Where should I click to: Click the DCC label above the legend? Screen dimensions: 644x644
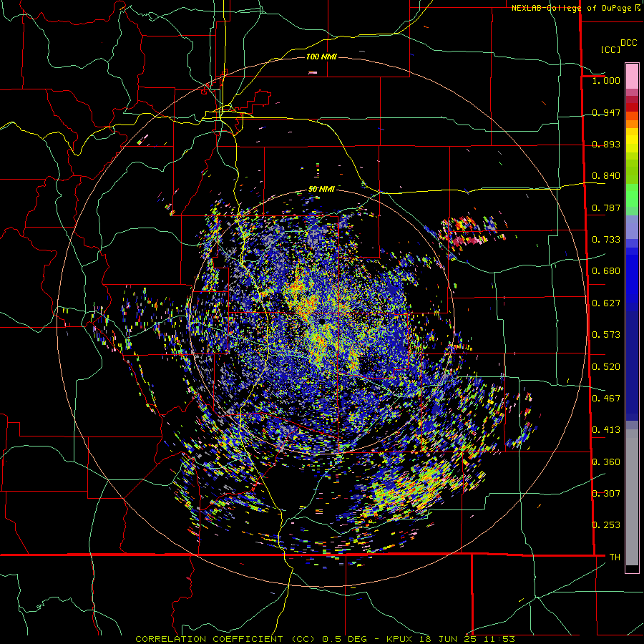628,43
